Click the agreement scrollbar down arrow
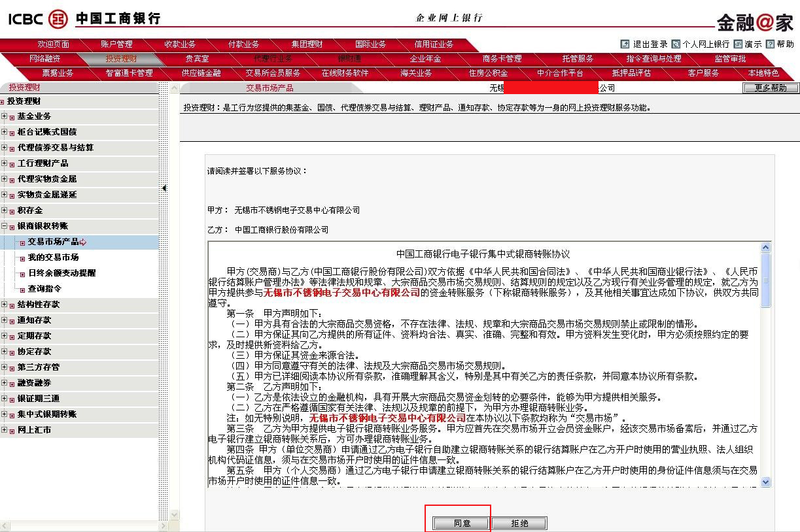800x532 pixels. 766,482
